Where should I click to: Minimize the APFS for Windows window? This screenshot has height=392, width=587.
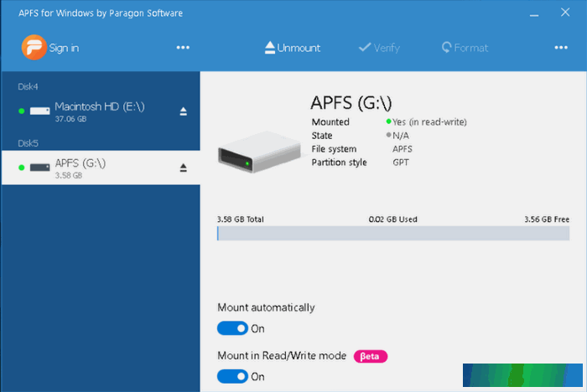coord(534,13)
